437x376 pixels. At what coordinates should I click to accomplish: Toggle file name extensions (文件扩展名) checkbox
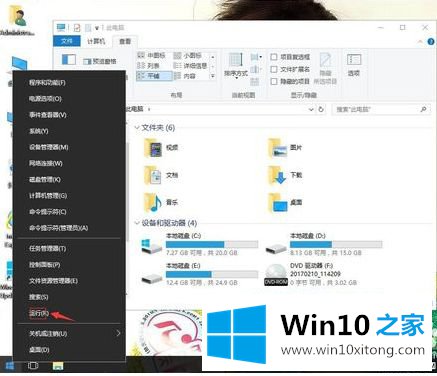click(x=274, y=69)
